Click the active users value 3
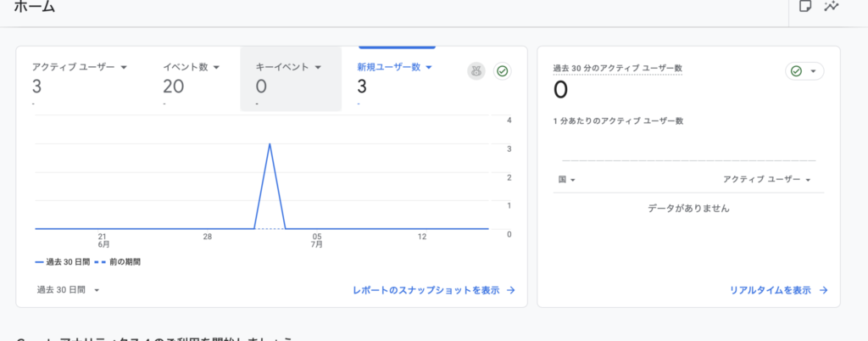 point(36,87)
